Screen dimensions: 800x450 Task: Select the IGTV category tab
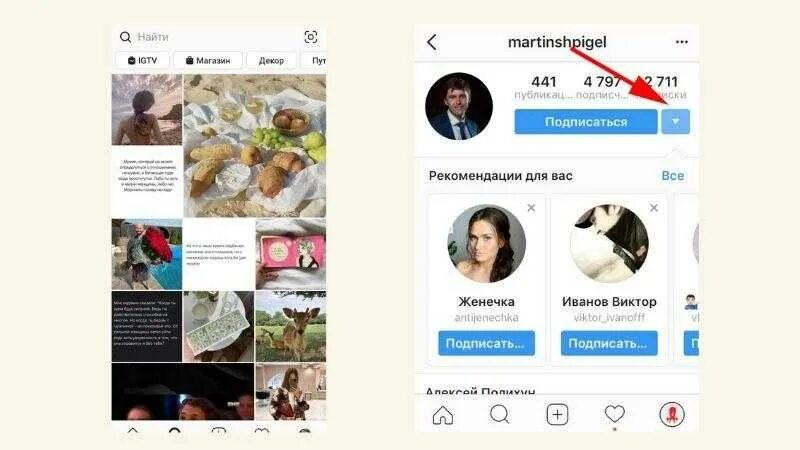coord(142,60)
